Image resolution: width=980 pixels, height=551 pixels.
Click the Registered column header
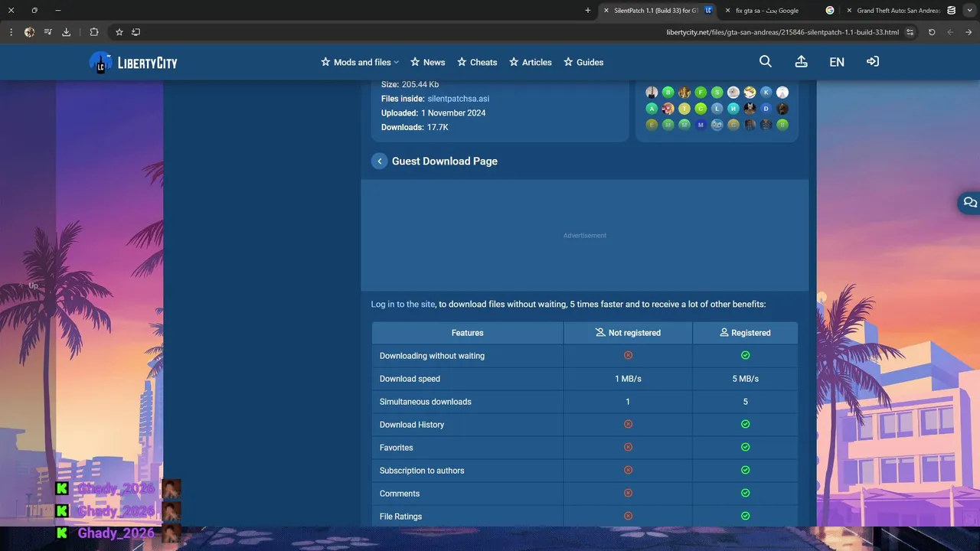[745, 333]
